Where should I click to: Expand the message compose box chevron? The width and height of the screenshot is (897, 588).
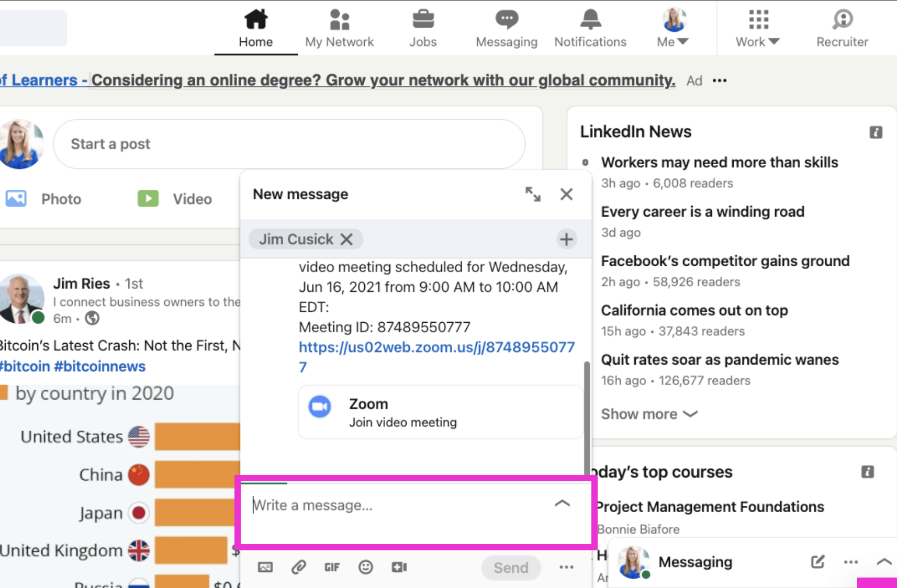click(562, 503)
